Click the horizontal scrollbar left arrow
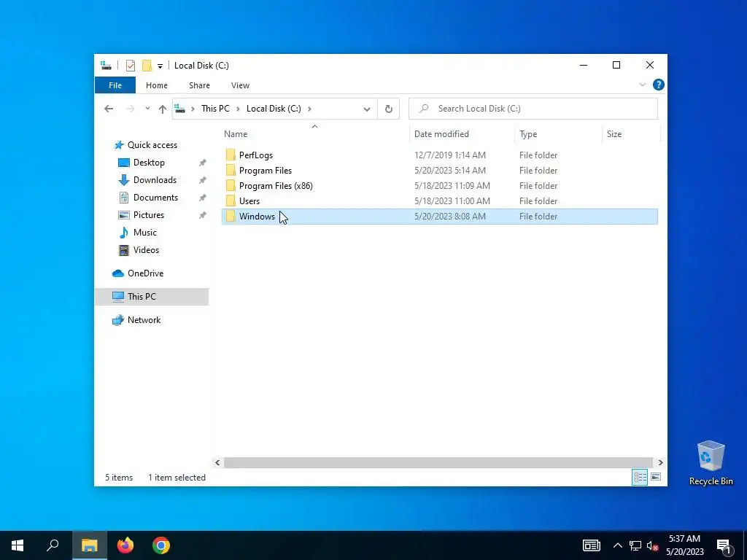This screenshot has height=560, width=747. point(217,462)
